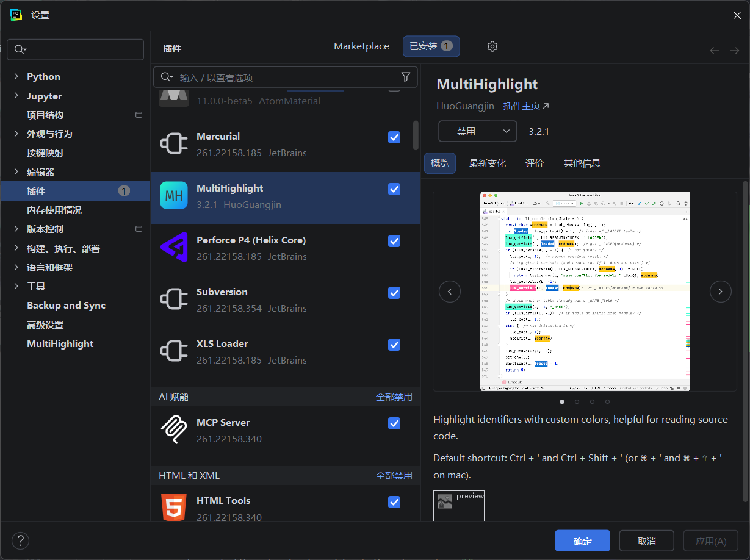
Task: Expand the 外观与行为 settings node
Action: coord(16,134)
